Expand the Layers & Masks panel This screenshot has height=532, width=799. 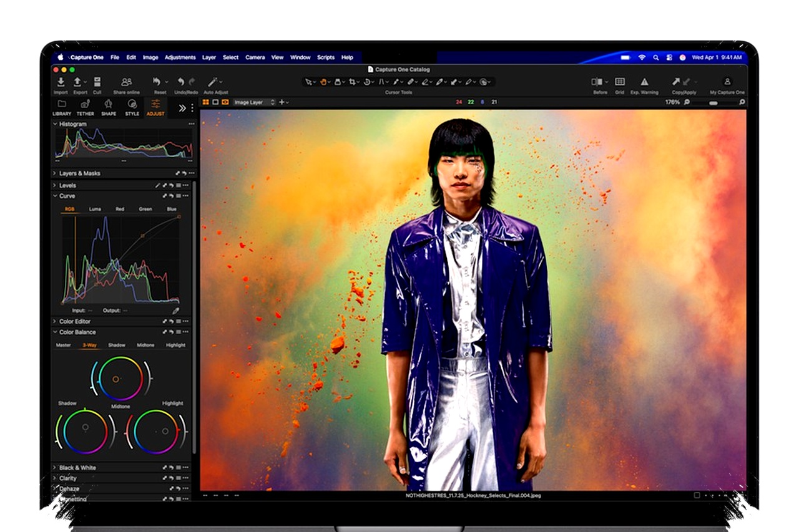coord(55,173)
